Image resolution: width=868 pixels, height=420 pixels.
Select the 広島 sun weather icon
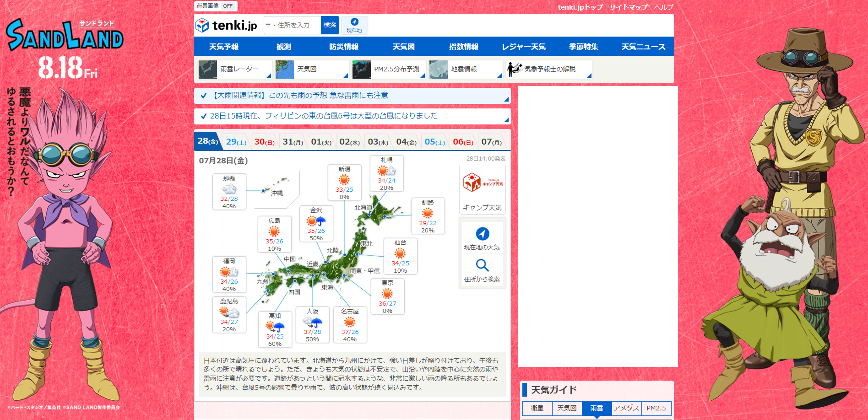pyautogui.click(x=274, y=231)
